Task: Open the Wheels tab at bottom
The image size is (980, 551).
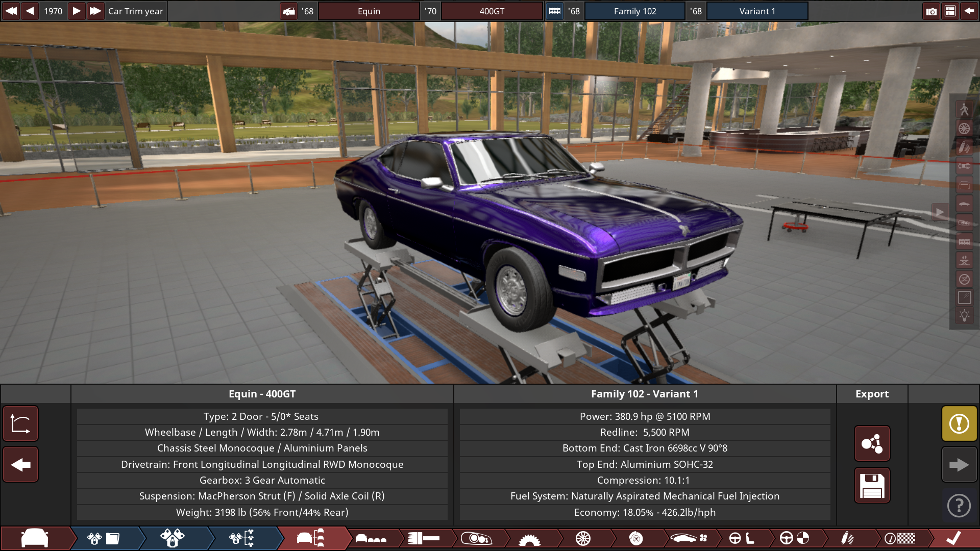Action: 583,538
